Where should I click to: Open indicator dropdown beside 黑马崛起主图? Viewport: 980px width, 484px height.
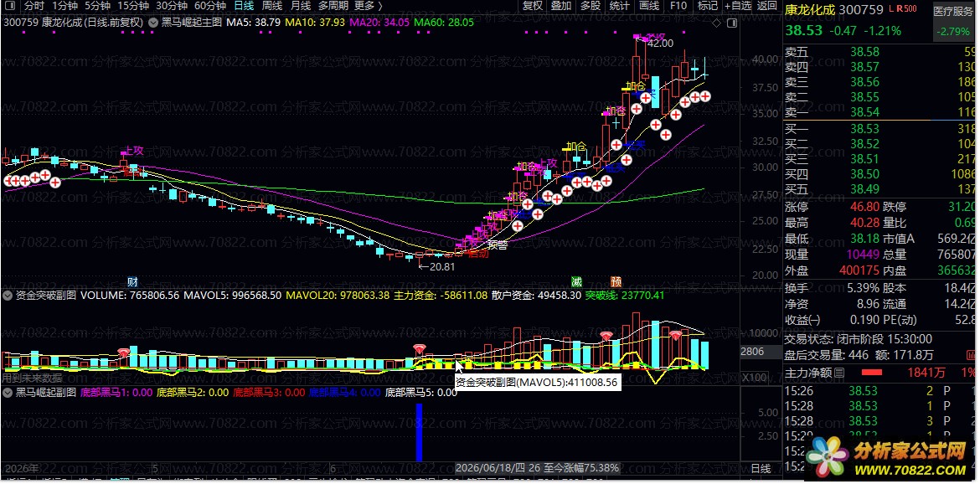[x=152, y=22]
